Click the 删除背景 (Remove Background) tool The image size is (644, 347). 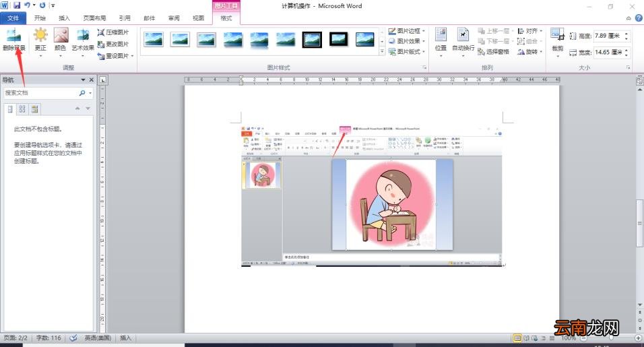(x=13, y=40)
